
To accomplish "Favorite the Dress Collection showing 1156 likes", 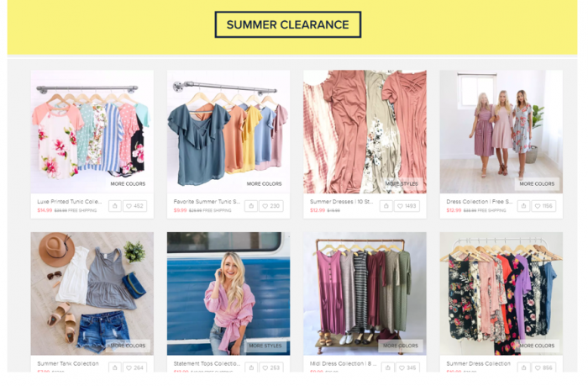I will tap(543, 206).
